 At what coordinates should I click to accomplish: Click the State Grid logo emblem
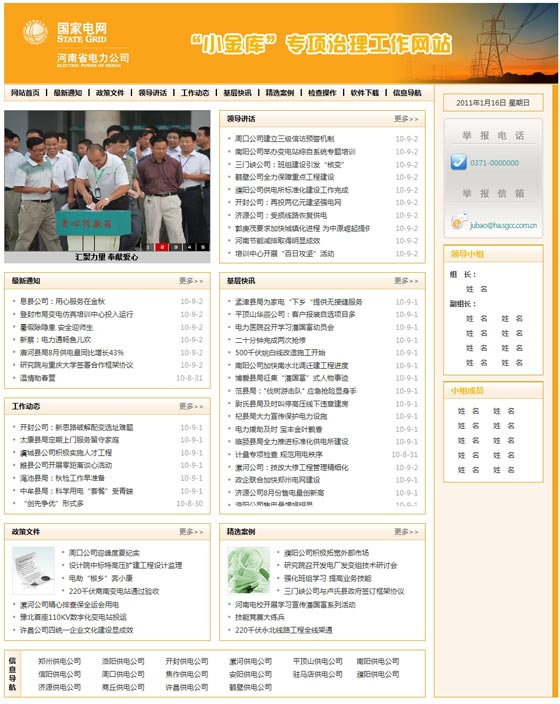click(x=35, y=32)
